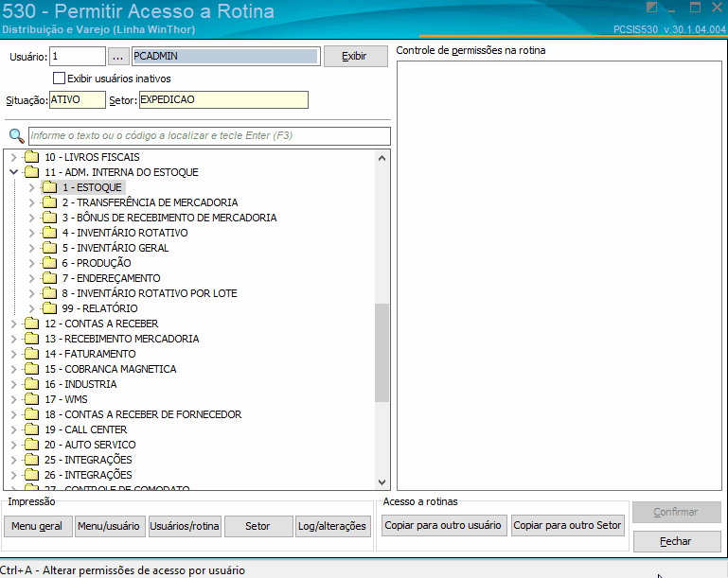This screenshot has height=578, width=728.
Task: Click the tree vertical scrollbar thumb
Action: (382, 353)
